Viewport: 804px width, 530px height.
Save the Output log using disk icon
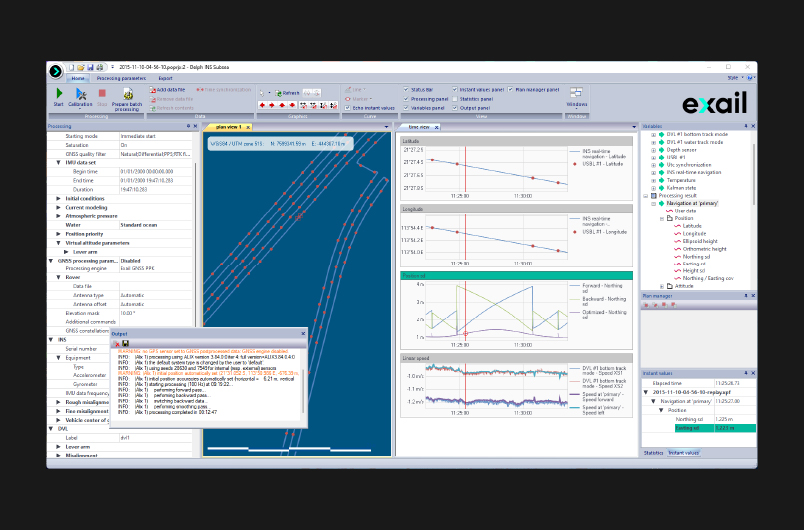[x=126, y=343]
